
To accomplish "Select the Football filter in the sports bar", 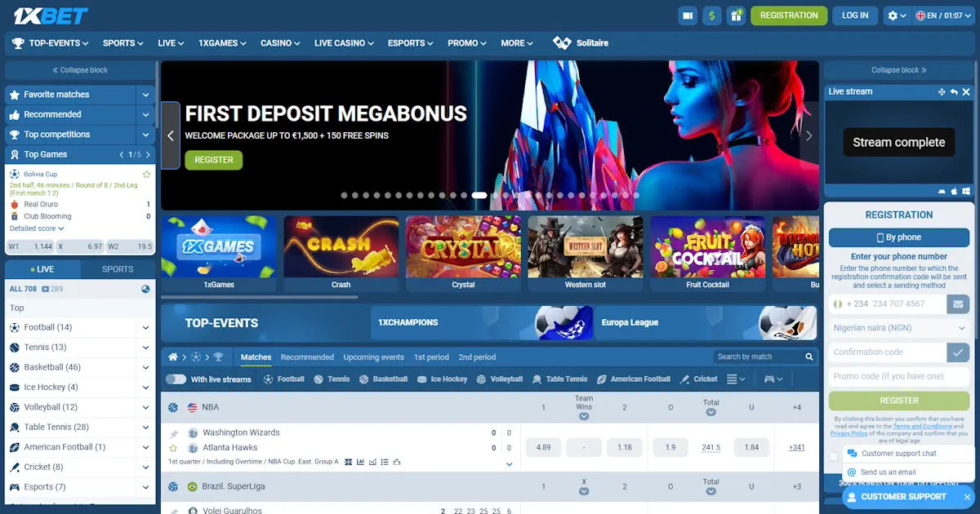I will pos(283,379).
